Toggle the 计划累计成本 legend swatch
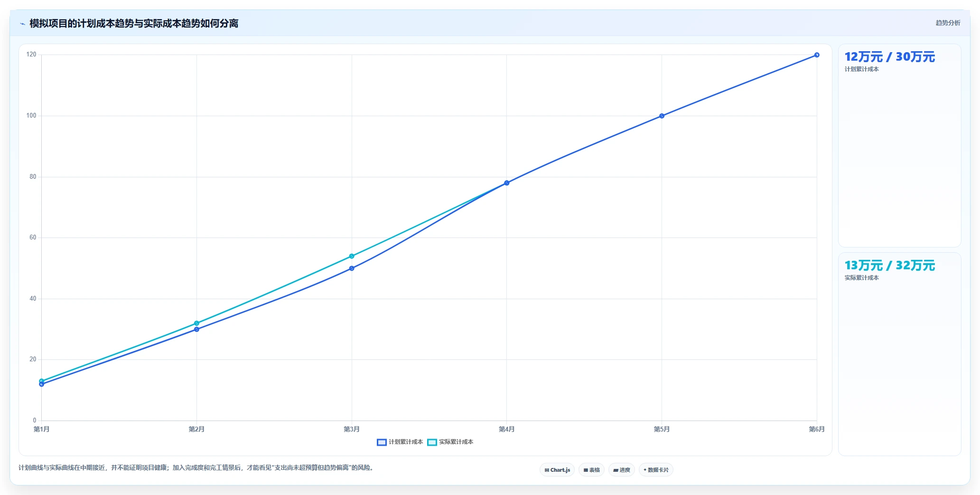 pyautogui.click(x=382, y=442)
